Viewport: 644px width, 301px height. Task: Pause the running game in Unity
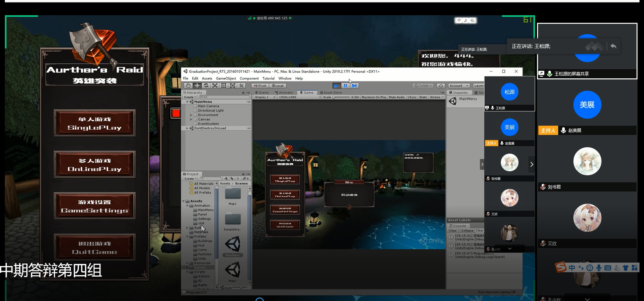[x=345, y=86]
